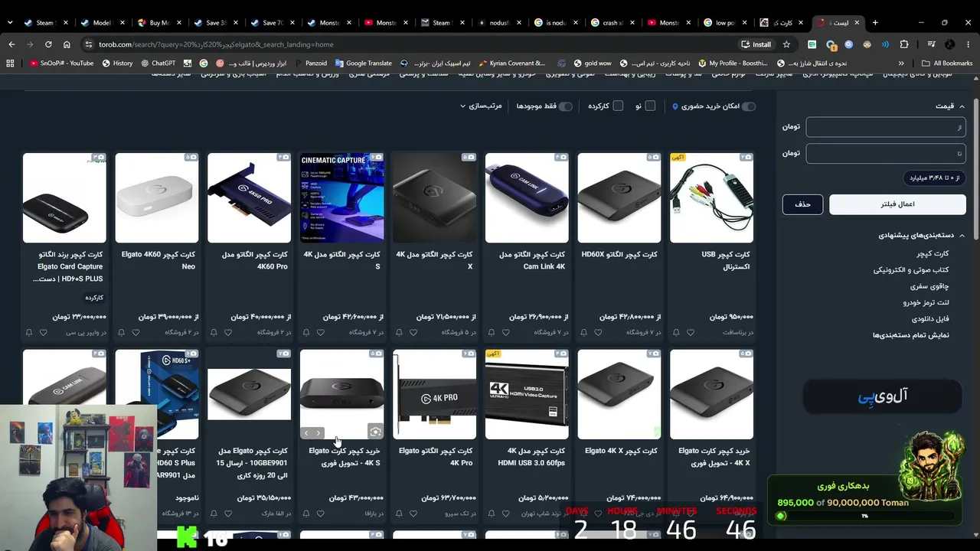Add price alert for Elgato HD60X
980x551 pixels.
click(584, 332)
